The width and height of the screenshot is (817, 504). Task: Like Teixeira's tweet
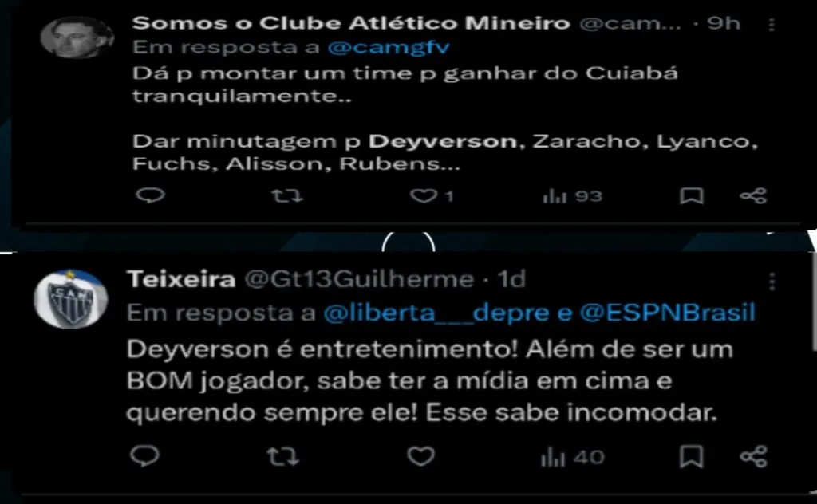[421, 456]
